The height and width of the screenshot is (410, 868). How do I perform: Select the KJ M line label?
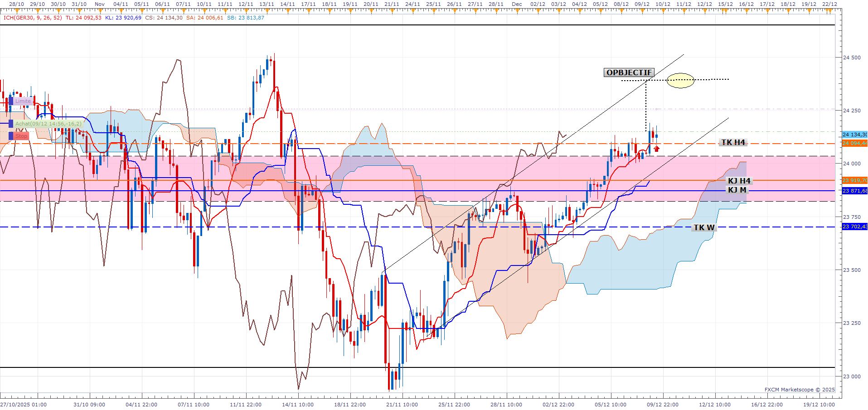[737, 190]
